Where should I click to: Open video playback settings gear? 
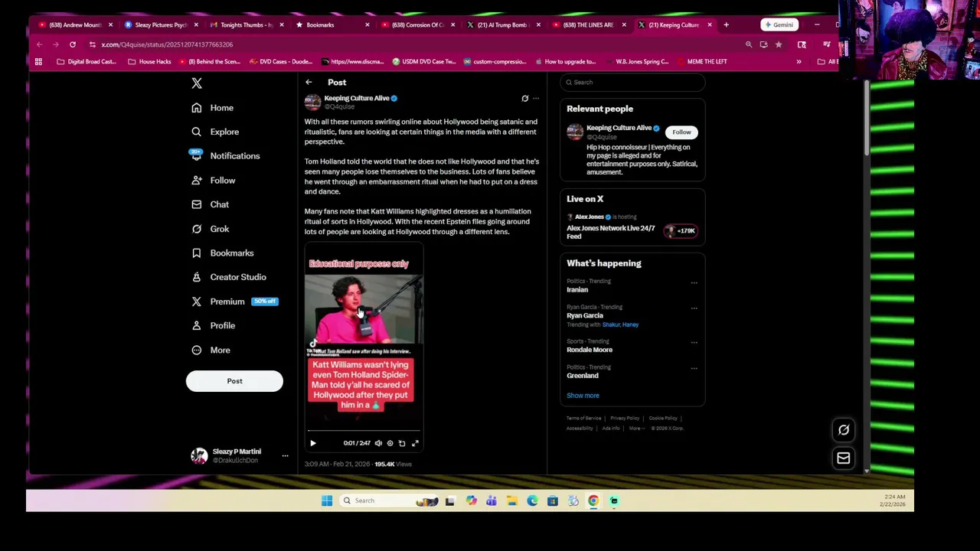pyautogui.click(x=390, y=443)
